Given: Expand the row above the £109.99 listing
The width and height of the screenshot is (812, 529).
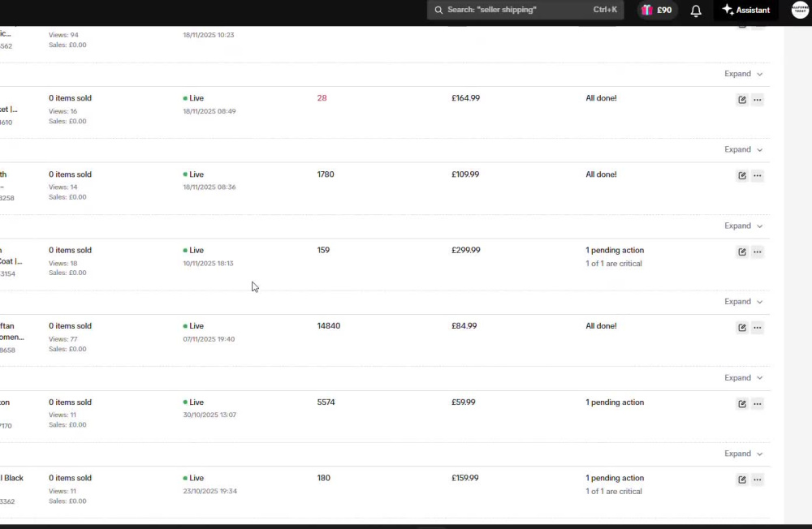Looking at the screenshot, I should coord(743,149).
